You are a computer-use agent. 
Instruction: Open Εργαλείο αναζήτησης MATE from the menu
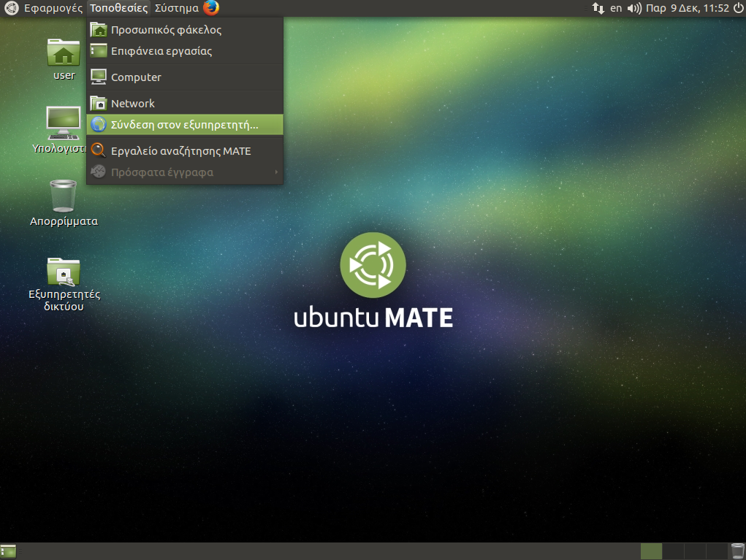click(180, 150)
